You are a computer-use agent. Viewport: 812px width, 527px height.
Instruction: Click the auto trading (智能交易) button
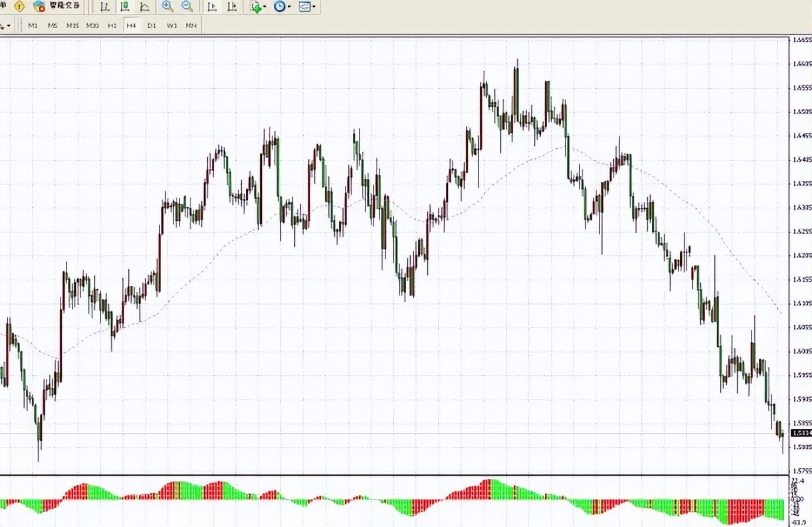tap(57, 6)
